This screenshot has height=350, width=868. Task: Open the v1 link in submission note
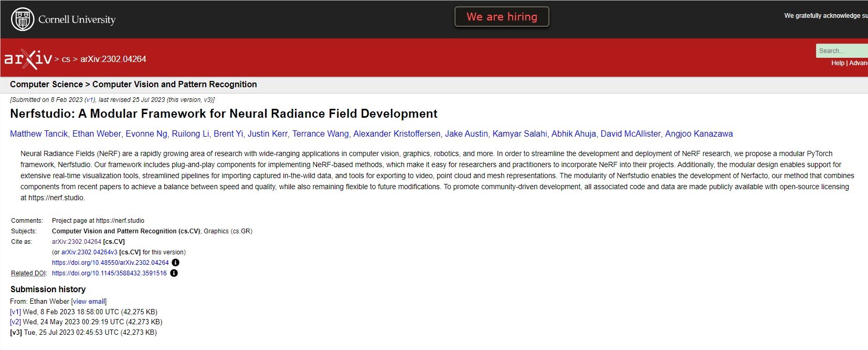(x=90, y=100)
